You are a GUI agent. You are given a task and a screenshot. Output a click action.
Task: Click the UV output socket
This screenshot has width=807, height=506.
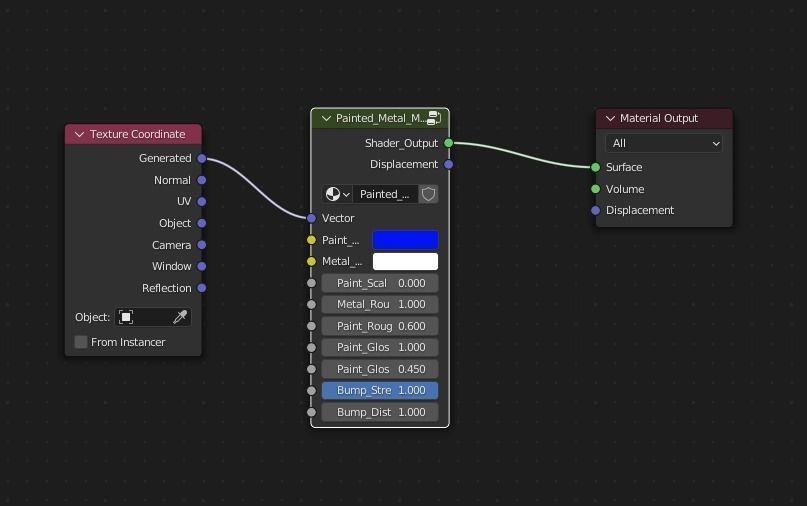[202, 201]
